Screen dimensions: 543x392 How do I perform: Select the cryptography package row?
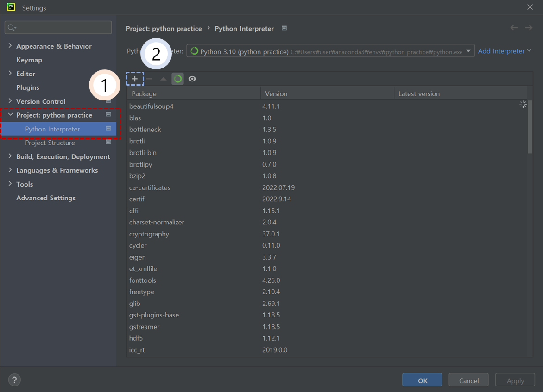click(327, 234)
